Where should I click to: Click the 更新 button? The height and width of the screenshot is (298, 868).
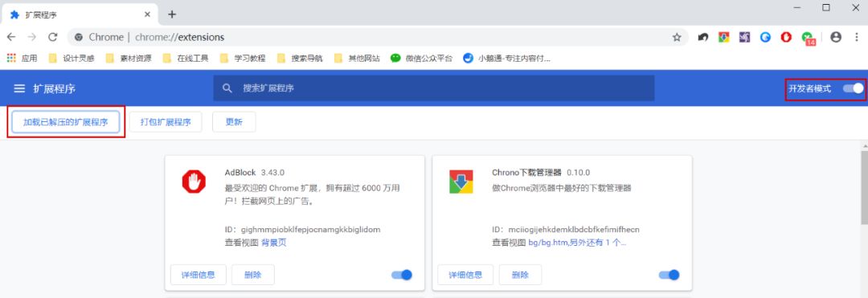[234, 122]
